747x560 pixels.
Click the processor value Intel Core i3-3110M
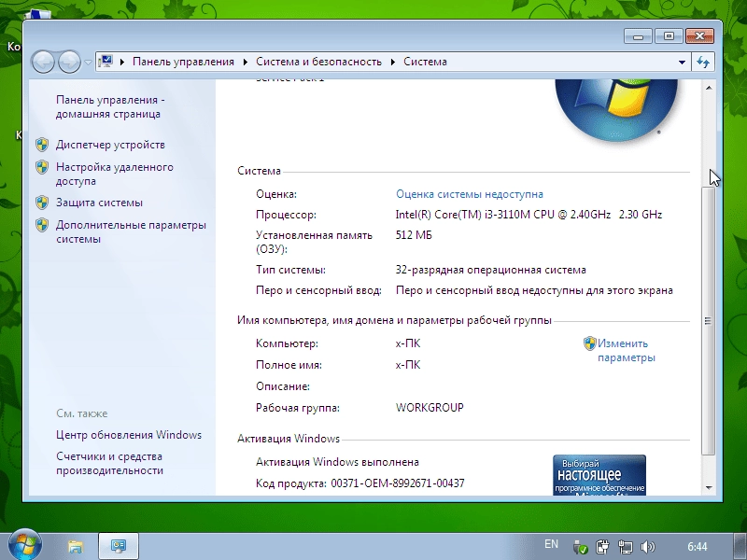coord(529,215)
